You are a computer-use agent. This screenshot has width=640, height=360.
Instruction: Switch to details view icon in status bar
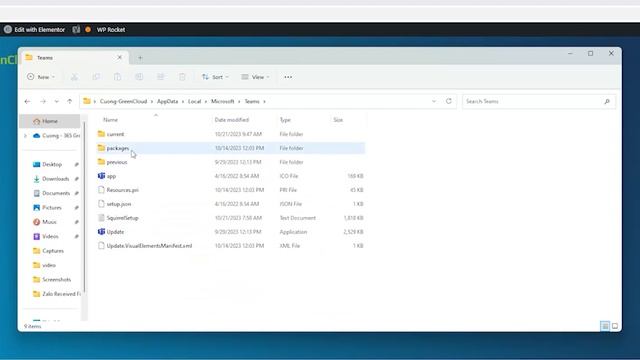point(605,326)
